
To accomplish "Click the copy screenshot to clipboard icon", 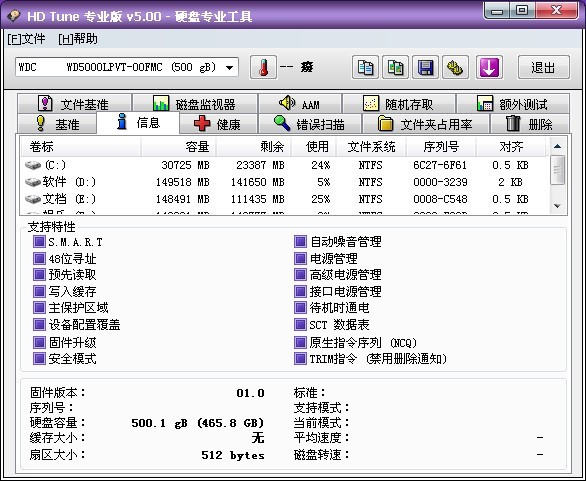I will pyautogui.click(x=395, y=68).
